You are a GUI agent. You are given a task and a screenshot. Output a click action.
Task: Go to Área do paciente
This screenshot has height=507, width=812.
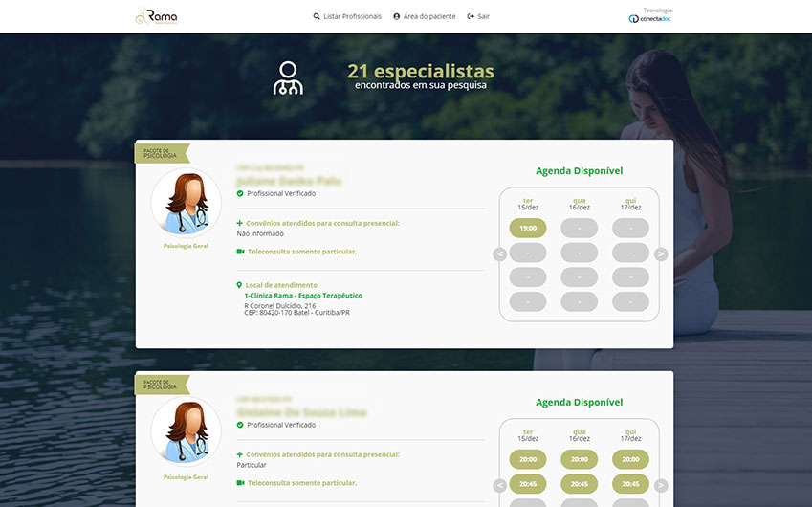click(429, 16)
